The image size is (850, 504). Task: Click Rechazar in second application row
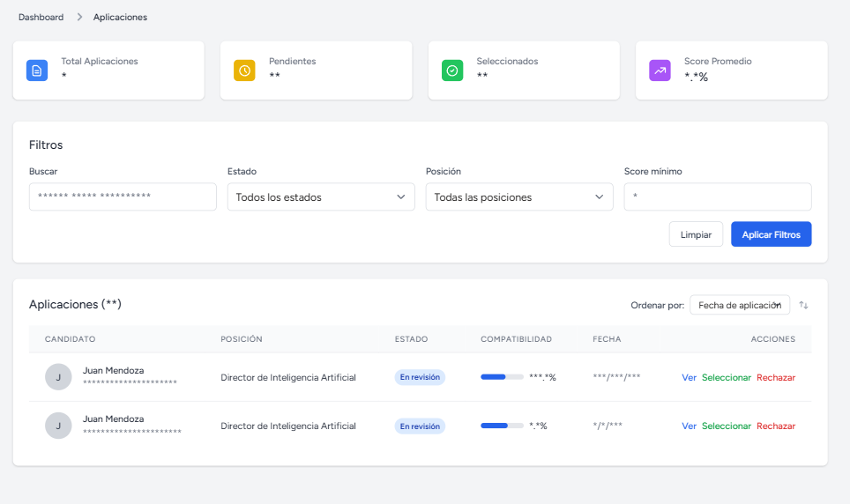(x=775, y=426)
